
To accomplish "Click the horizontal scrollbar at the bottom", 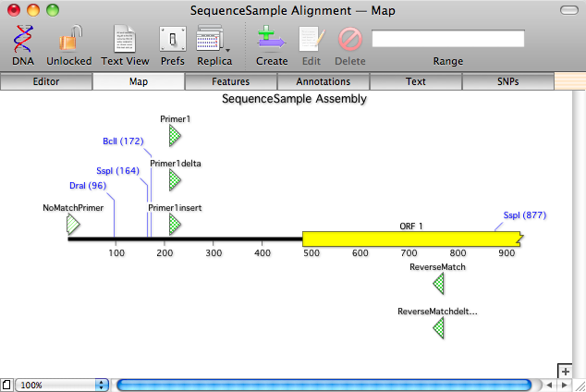I will (324, 384).
